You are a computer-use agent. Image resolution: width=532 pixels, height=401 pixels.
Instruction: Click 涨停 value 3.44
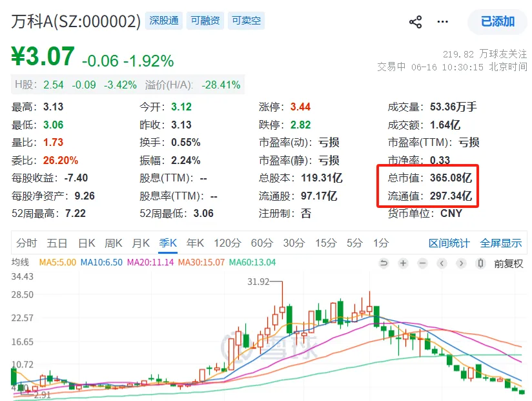point(300,107)
